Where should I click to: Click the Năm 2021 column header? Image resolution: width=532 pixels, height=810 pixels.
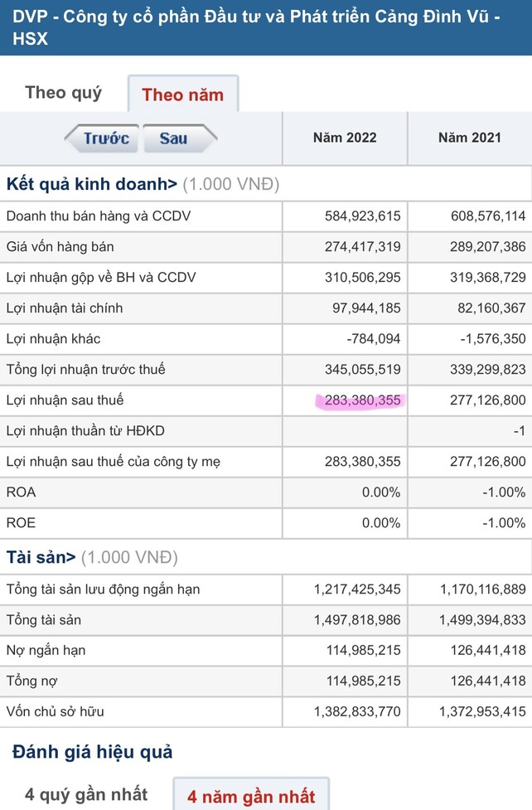coord(469,138)
